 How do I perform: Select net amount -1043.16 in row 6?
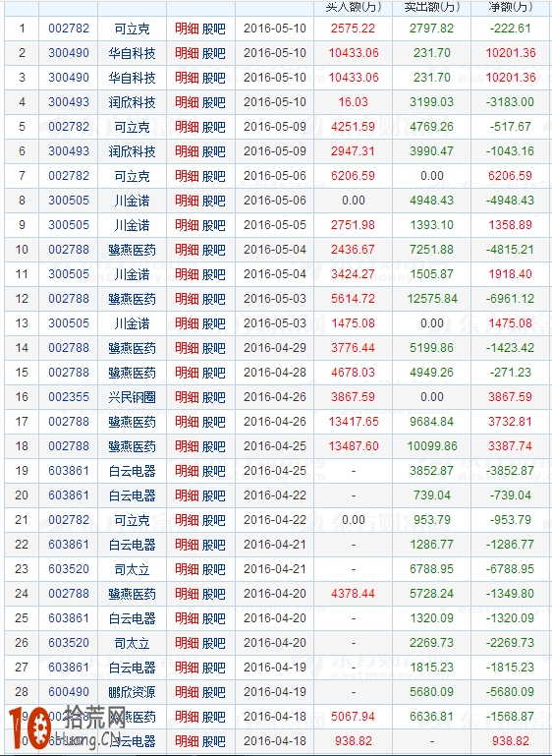click(511, 151)
